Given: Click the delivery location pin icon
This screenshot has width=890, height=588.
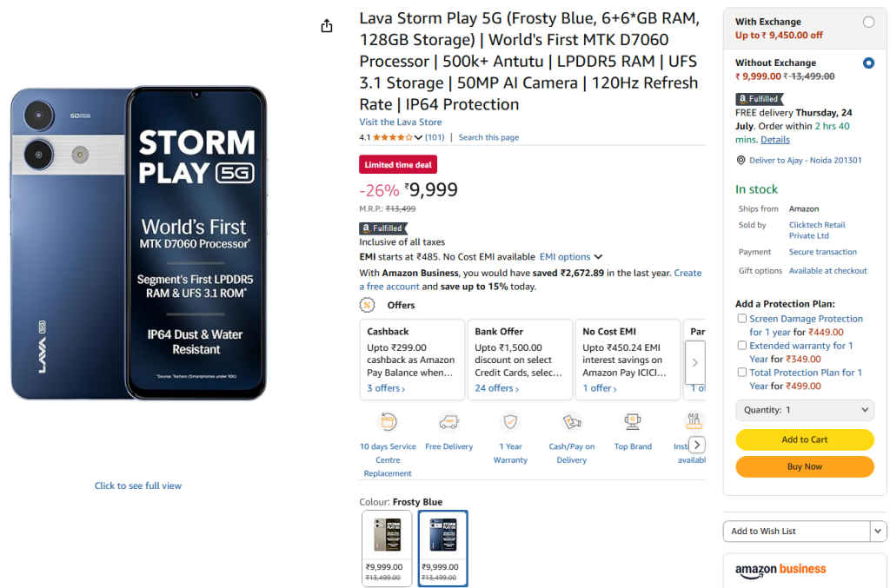Looking at the screenshot, I should tap(741, 160).
